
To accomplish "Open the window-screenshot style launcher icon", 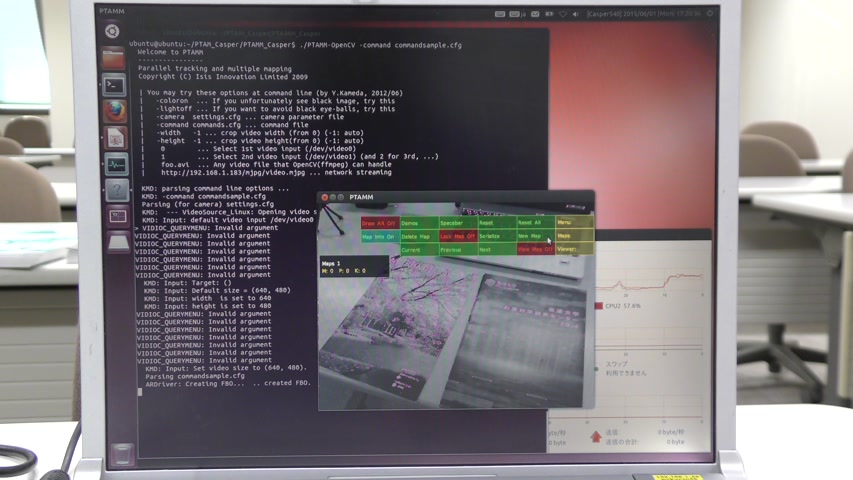I will (118, 217).
